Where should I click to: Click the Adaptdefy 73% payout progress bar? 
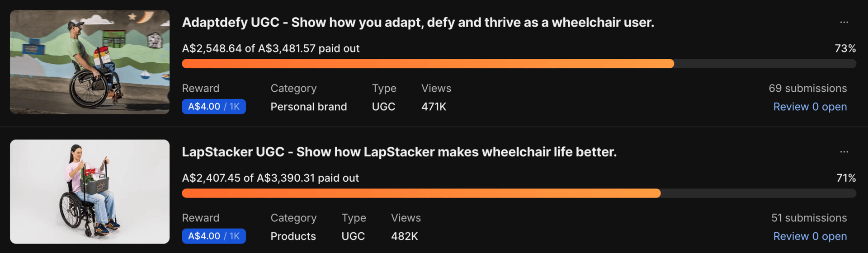519,64
